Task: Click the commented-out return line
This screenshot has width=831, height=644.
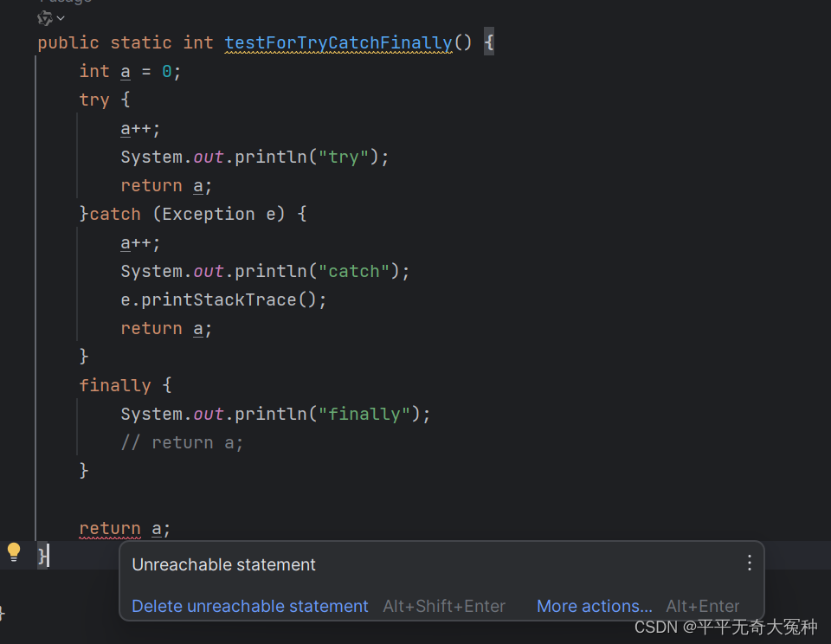Action: pyautogui.click(x=182, y=441)
